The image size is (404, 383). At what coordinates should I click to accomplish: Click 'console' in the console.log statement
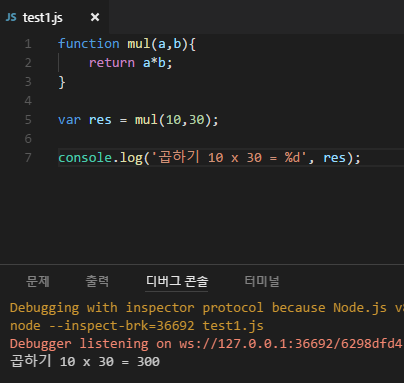[85, 158]
